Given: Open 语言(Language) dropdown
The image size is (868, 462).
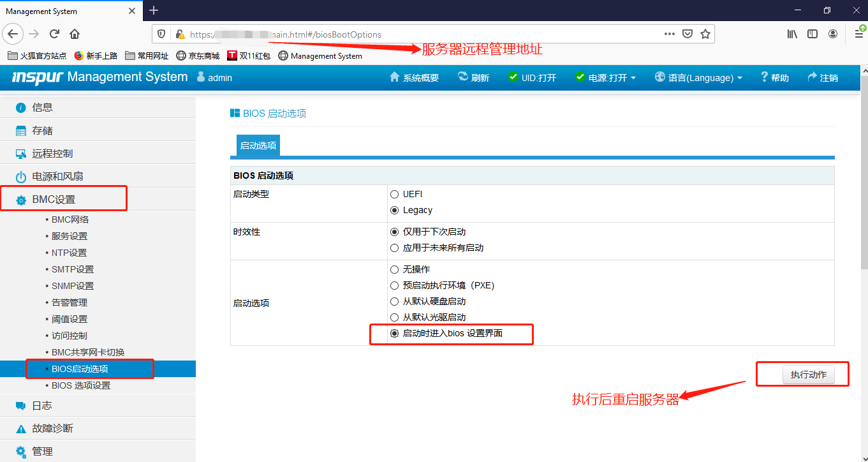Looking at the screenshot, I should tap(698, 78).
